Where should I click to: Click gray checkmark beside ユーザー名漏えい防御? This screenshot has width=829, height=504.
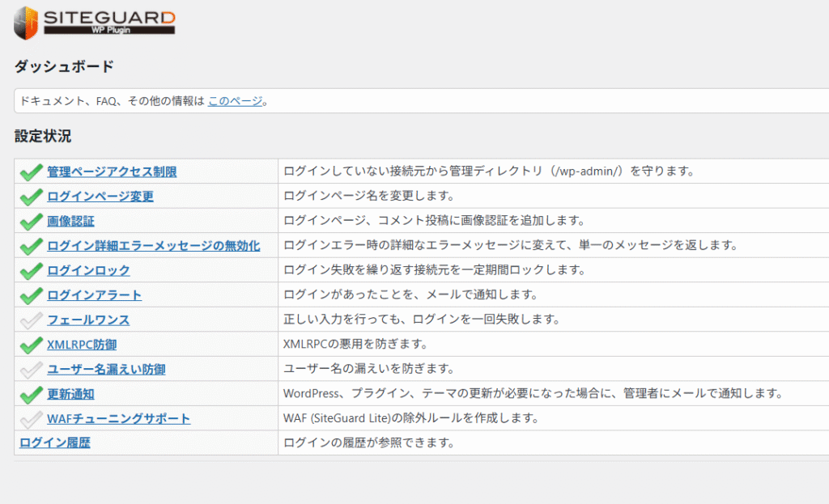(x=32, y=370)
